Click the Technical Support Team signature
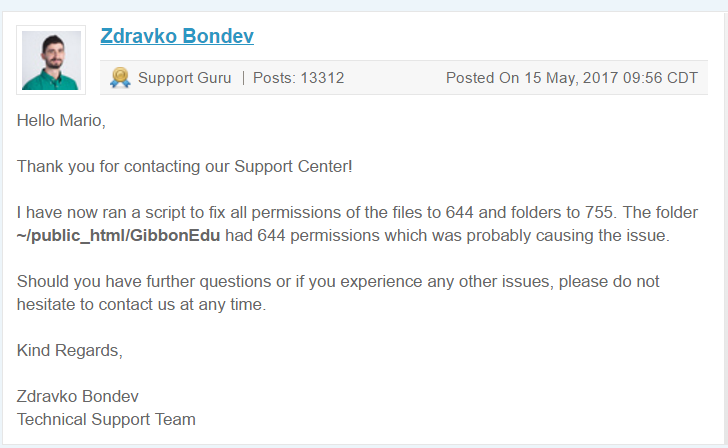 click(106, 419)
